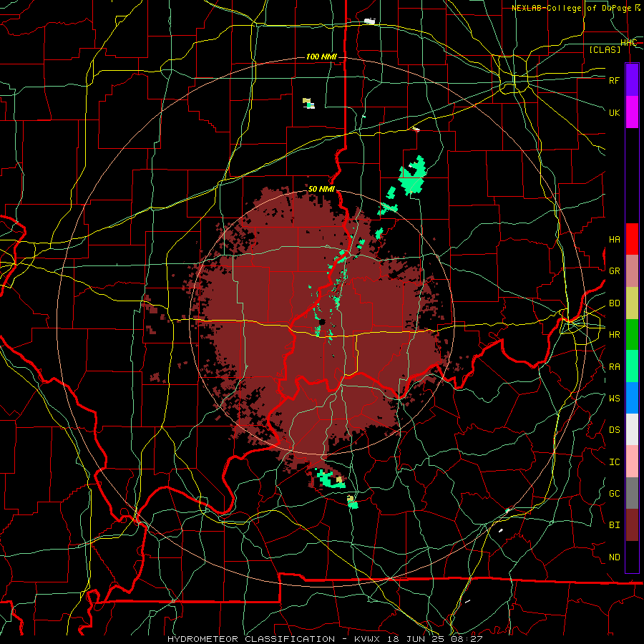Click the BI brown legend swatch
The width and height of the screenshot is (644, 644).
[x=632, y=525]
